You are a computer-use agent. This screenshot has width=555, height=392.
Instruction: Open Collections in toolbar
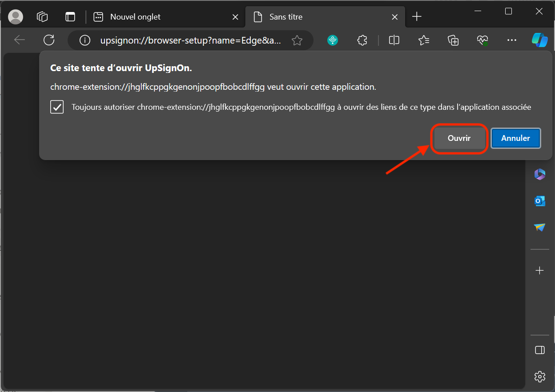(453, 40)
